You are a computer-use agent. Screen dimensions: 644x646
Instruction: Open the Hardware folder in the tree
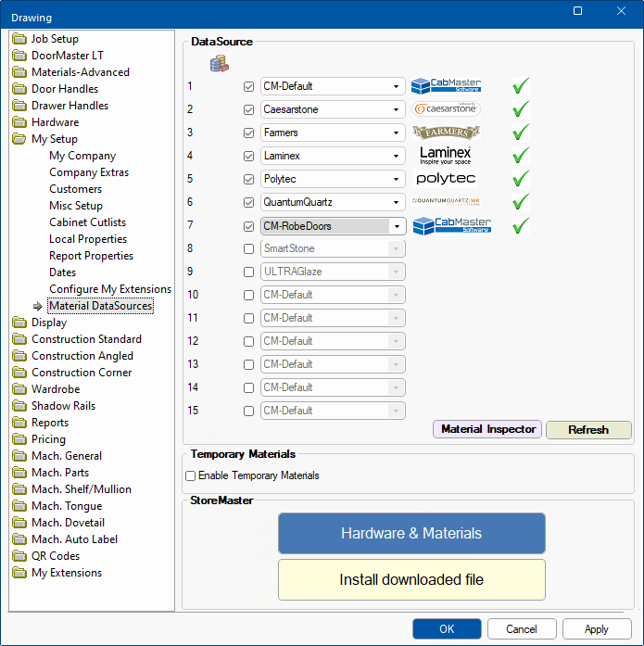[55, 122]
